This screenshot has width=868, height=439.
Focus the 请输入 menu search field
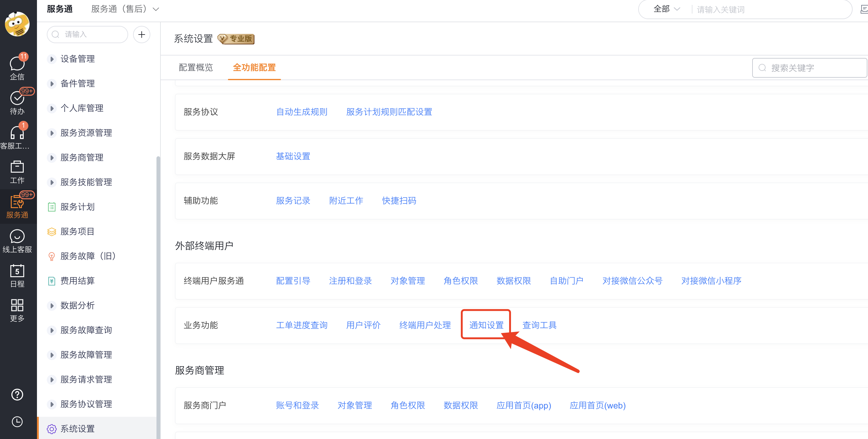tap(87, 35)
